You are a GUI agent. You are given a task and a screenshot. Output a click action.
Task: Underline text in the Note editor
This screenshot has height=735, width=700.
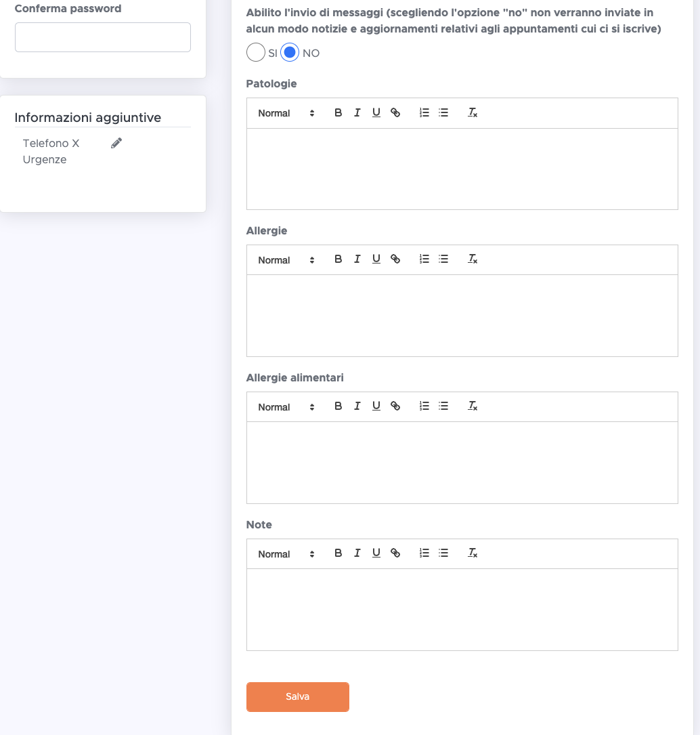(376, 553)
